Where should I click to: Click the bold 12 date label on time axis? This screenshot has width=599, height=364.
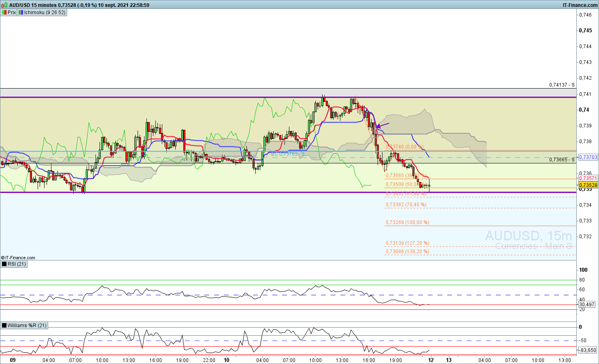click(x=431, y=360)
